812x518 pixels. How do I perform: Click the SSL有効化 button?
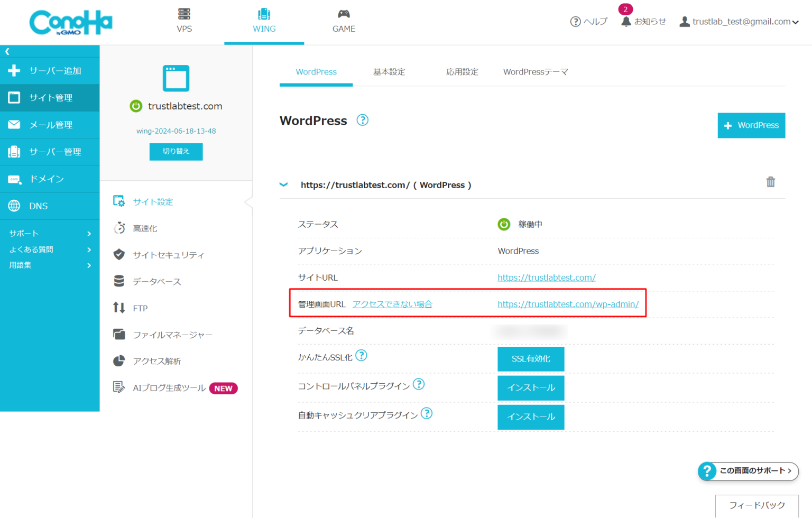[x=531, y=359]
